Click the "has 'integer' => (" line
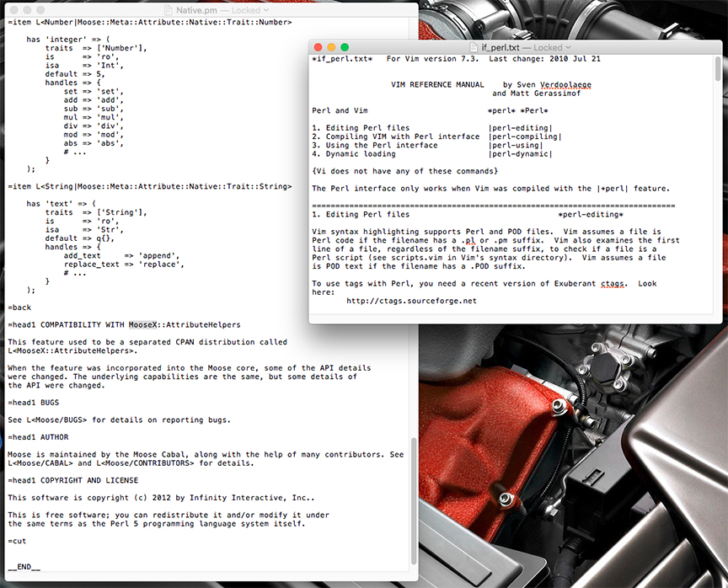Image resolution: width=728 pixels, height=588 pixels. click(68, 40)
